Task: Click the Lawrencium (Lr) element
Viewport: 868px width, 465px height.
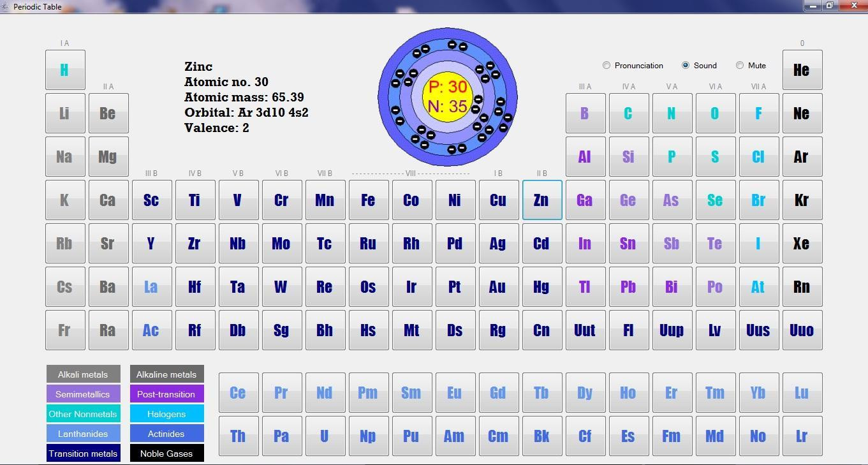Action: pyautogui.click(x=802, y=436)
